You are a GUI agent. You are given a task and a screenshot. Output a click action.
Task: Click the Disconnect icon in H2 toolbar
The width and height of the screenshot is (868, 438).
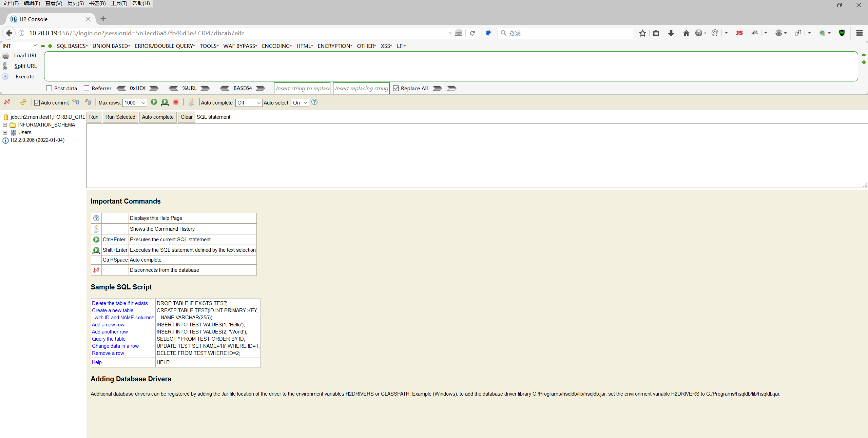pyautogui.click(x=7, y=102)
